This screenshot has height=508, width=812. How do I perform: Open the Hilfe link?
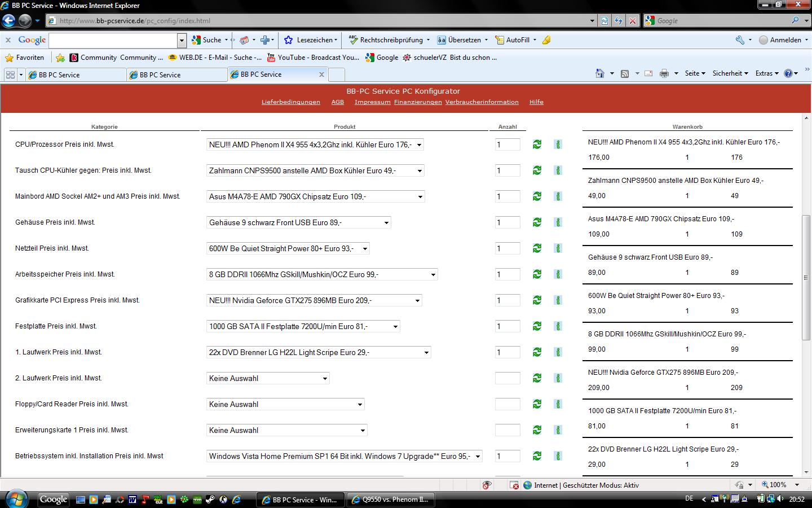coord(536,102)
